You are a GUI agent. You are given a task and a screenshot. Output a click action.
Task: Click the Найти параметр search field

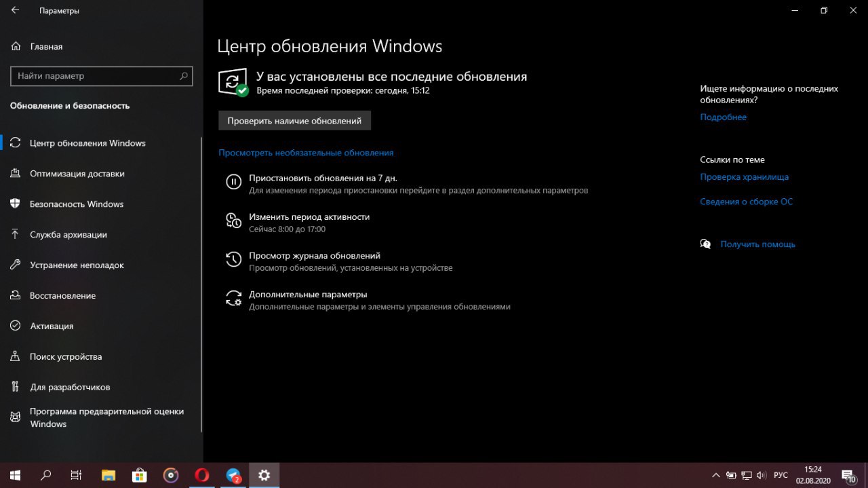tap(102, 76)
